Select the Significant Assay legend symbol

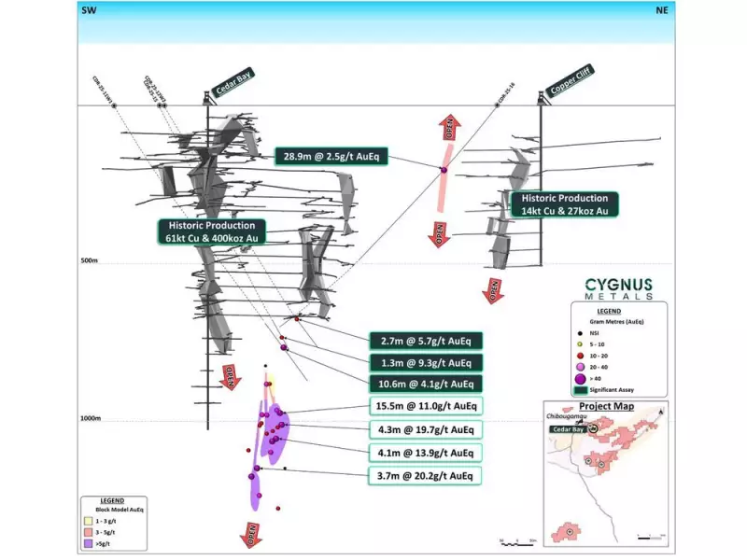point(581,388)
